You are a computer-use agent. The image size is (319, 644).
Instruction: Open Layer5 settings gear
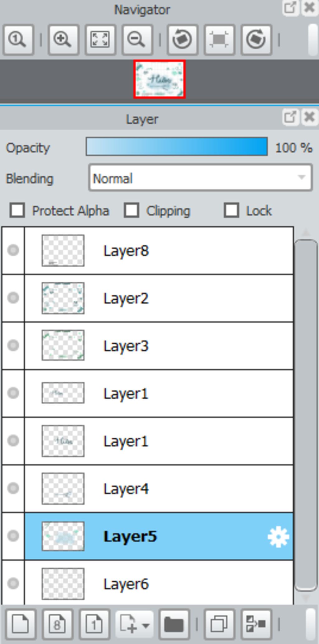click(278, 536)
